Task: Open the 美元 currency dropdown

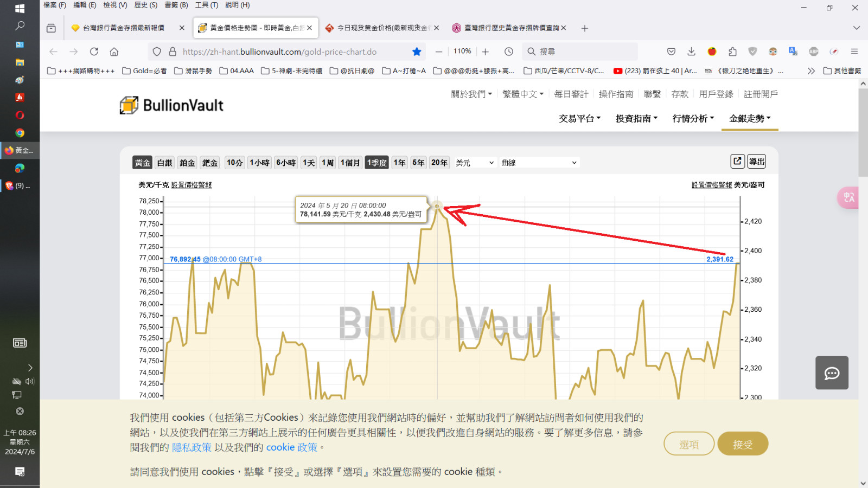Action: [x=475, y=163]
